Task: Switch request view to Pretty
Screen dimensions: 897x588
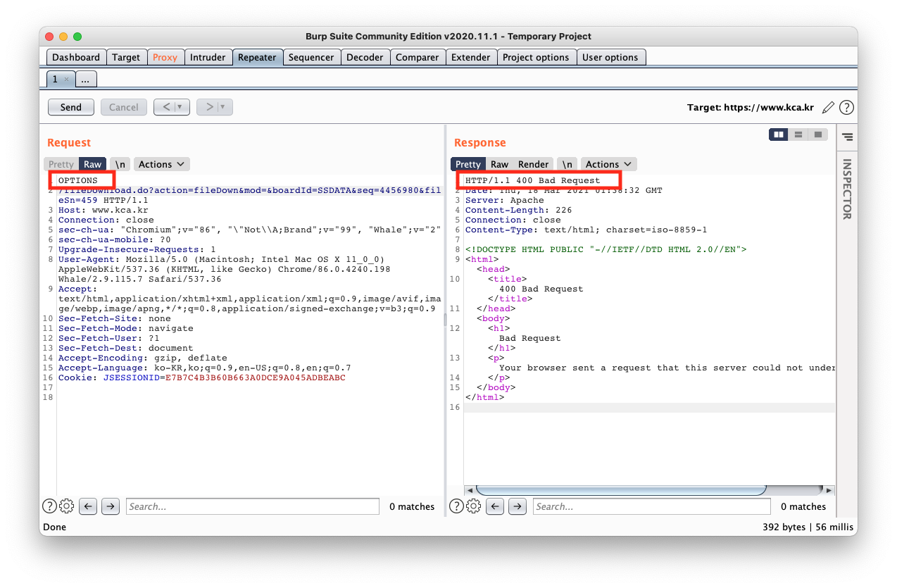Action: [x=61, y=164]
